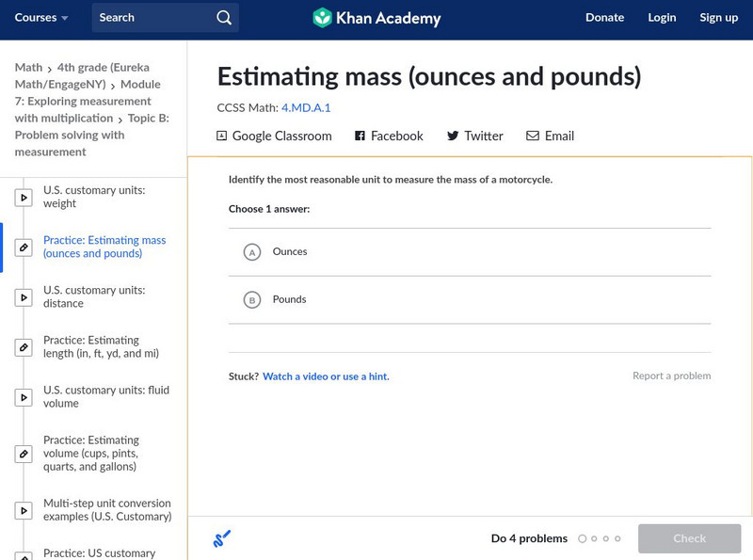Screen dimensions: 753x560
Task: Share by Email envelope icon
Action: pos(533,136)
